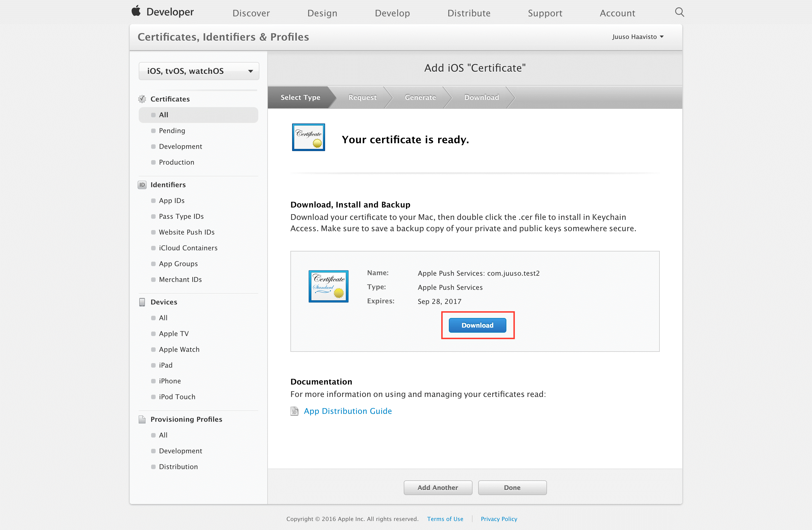Open the Privacy Policy link
The height and width of the screenshot is (530, 812).
(x=499, y=519)
